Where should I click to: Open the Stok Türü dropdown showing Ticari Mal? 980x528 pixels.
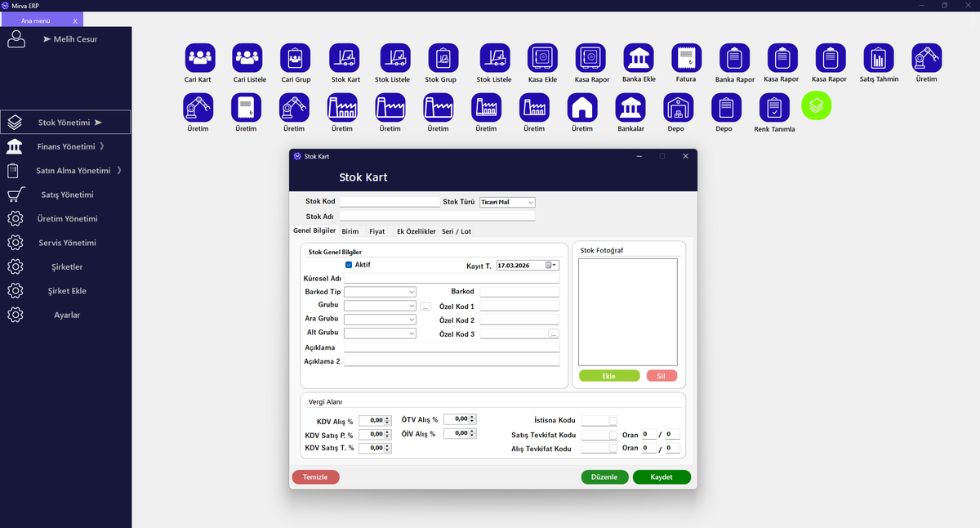point(507,202)
